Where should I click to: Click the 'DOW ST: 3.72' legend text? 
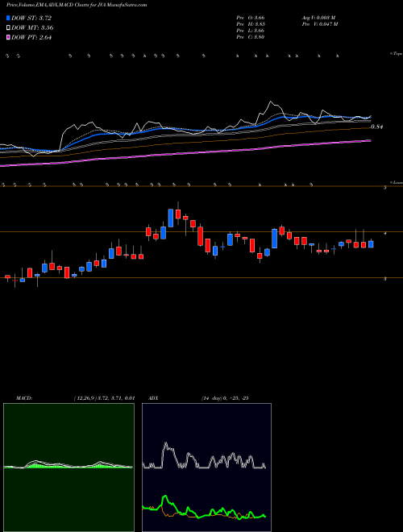coord(31,18)
